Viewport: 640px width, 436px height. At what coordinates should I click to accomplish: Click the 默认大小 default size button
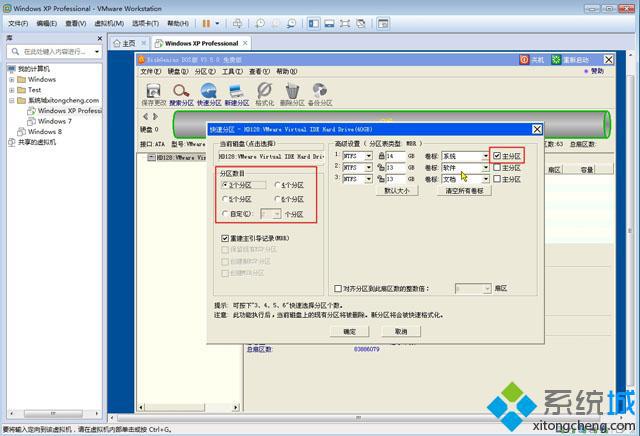click(397, 191)
